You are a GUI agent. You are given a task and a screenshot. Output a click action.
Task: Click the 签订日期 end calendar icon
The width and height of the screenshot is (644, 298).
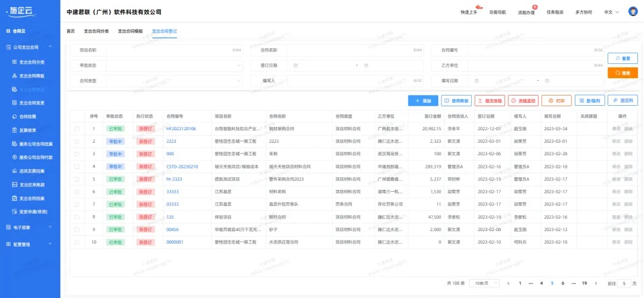366,66
